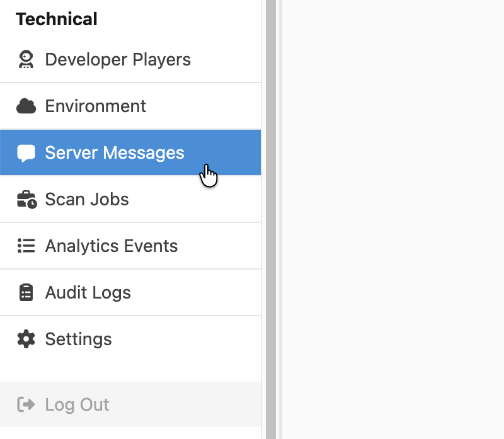View the Analytics Events page
504x439 pixels.
click(x=111, y=246)
